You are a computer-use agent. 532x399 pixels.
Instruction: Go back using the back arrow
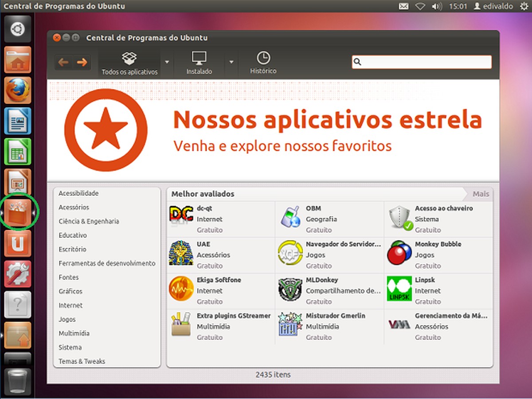[63, 62]
